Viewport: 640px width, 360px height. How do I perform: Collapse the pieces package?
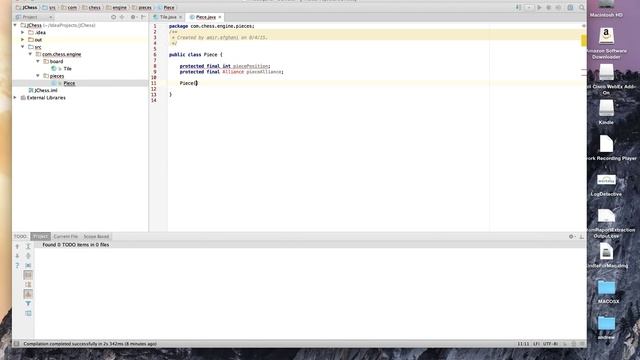[38, 76]
